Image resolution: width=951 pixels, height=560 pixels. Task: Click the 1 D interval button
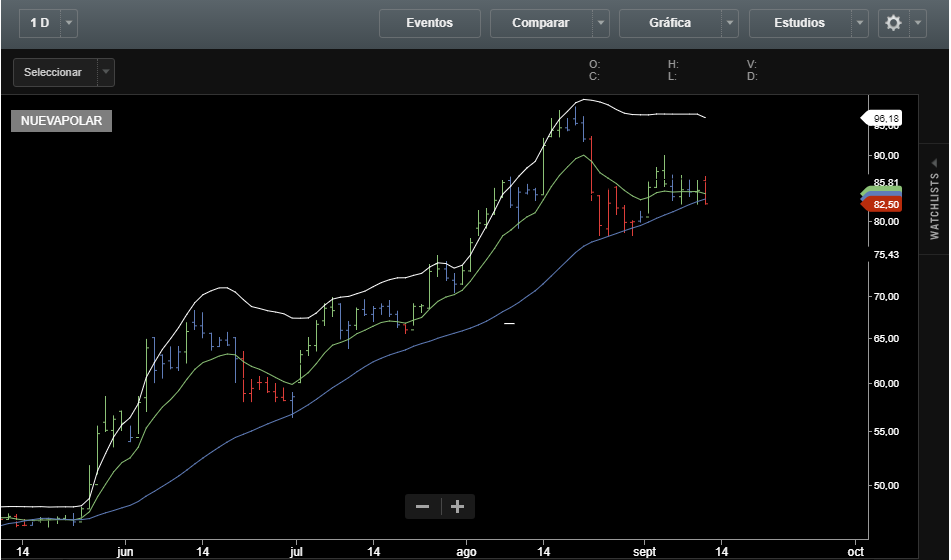coord(40,23)
